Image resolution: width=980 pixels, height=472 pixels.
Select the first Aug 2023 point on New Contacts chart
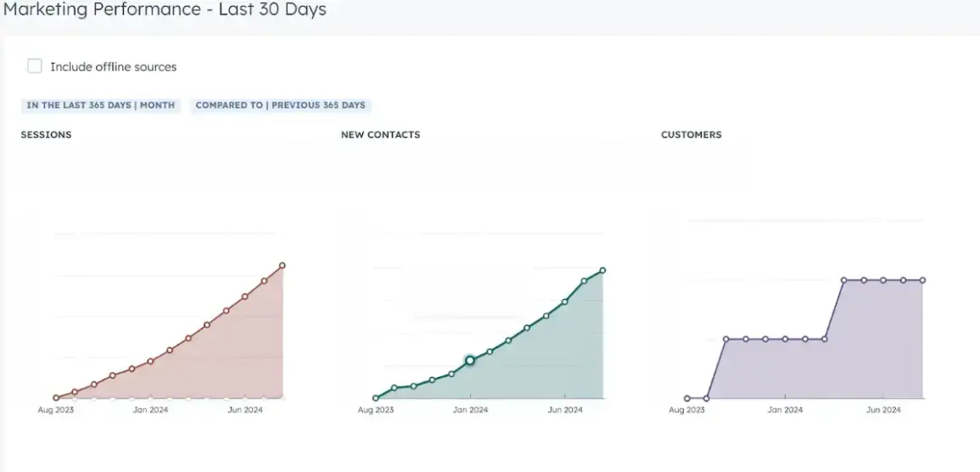(376, 397)
